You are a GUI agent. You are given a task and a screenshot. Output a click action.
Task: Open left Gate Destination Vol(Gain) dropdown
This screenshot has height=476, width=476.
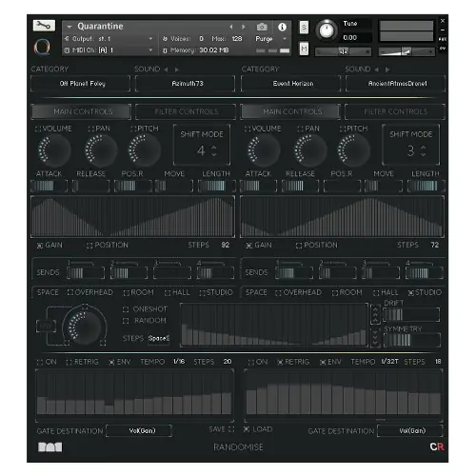(x=139, y=431)
